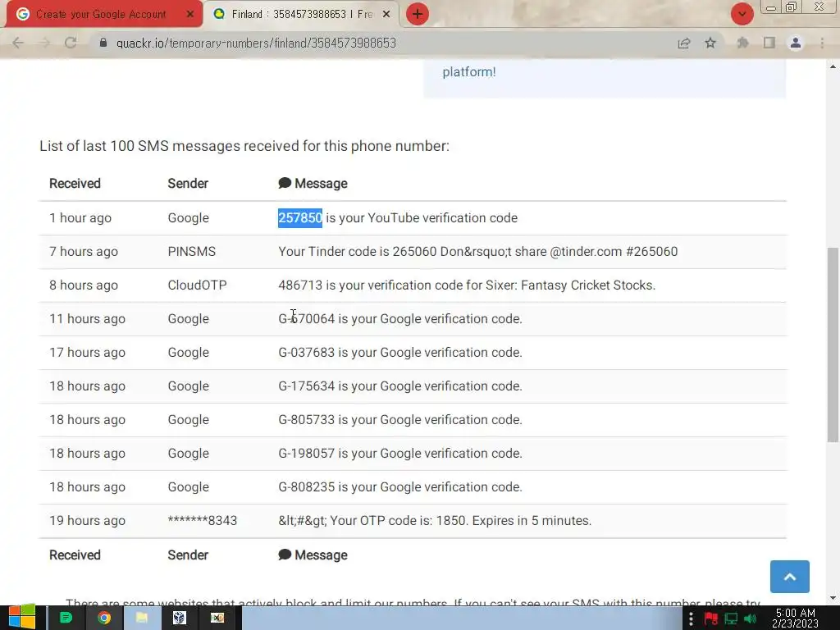The height and width of the screenshot is (630, 840).
Task: Click the 'List of last 100 SMS messages' heading
Action: pyautogui.click(x=244, y=146)
